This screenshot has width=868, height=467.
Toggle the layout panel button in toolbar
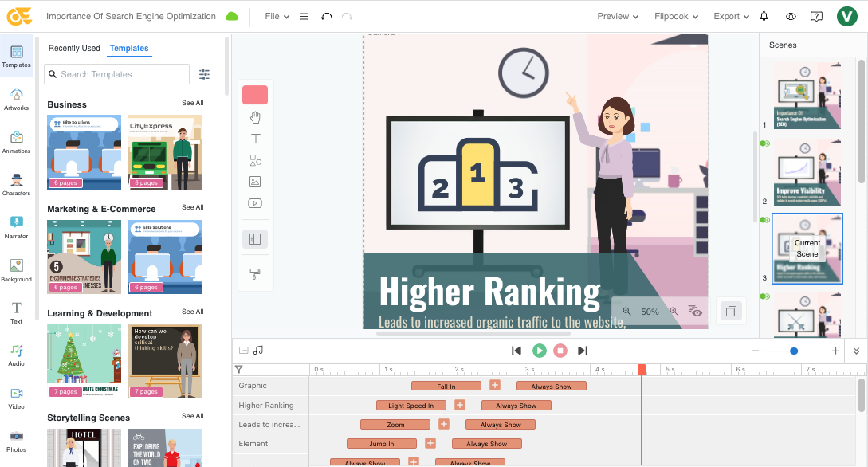click(x=255, y=239)
